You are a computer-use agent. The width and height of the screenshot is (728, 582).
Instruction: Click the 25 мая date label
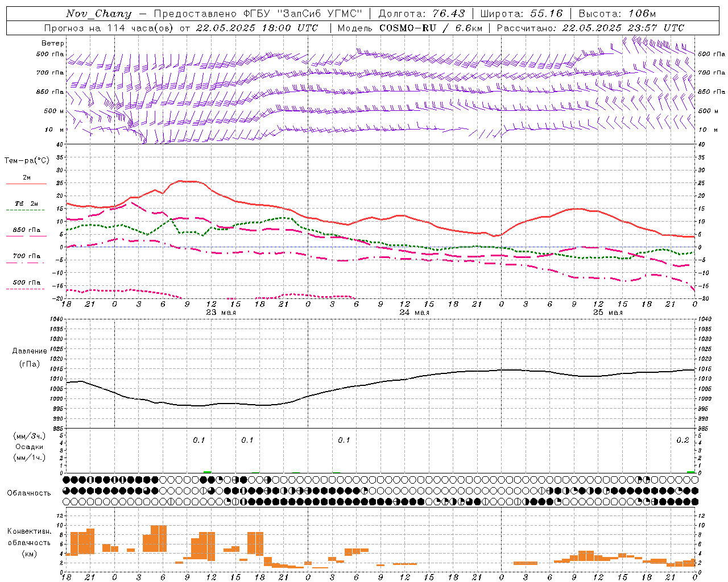[607, 313]
